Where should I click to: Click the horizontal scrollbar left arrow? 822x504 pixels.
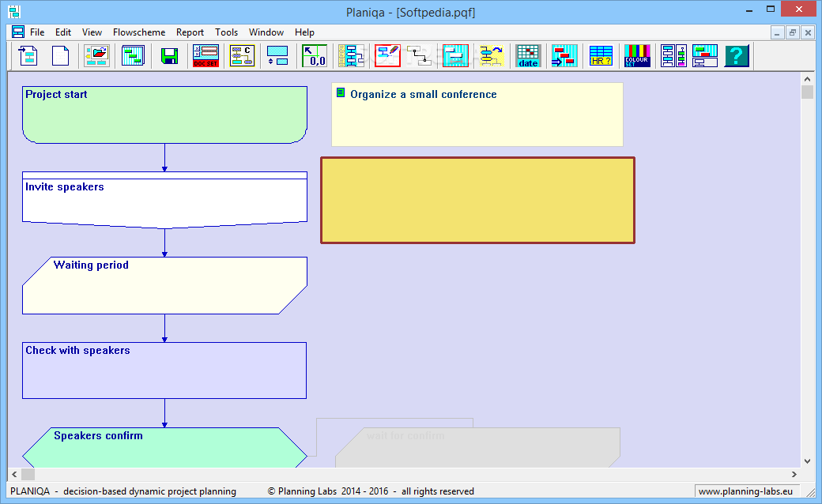(x=14, y=474)
